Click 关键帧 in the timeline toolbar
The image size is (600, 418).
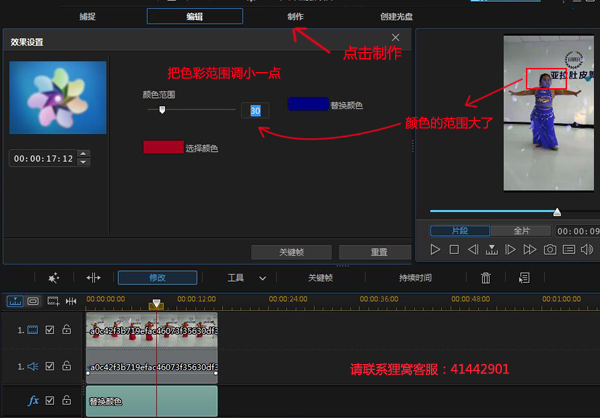click(x=320, y=278)
